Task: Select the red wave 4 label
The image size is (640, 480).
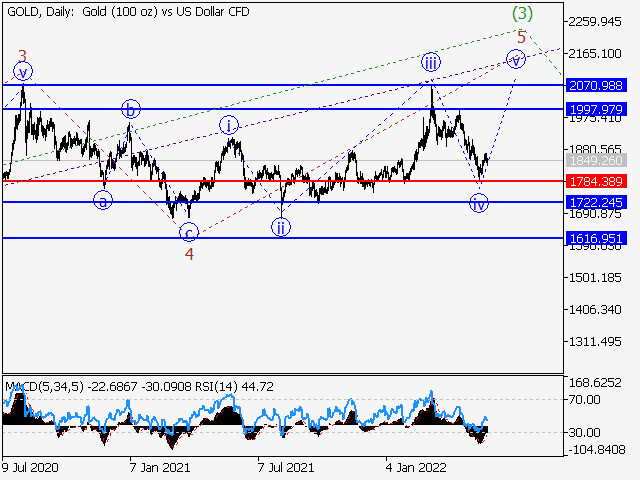Action: [189, 254]
